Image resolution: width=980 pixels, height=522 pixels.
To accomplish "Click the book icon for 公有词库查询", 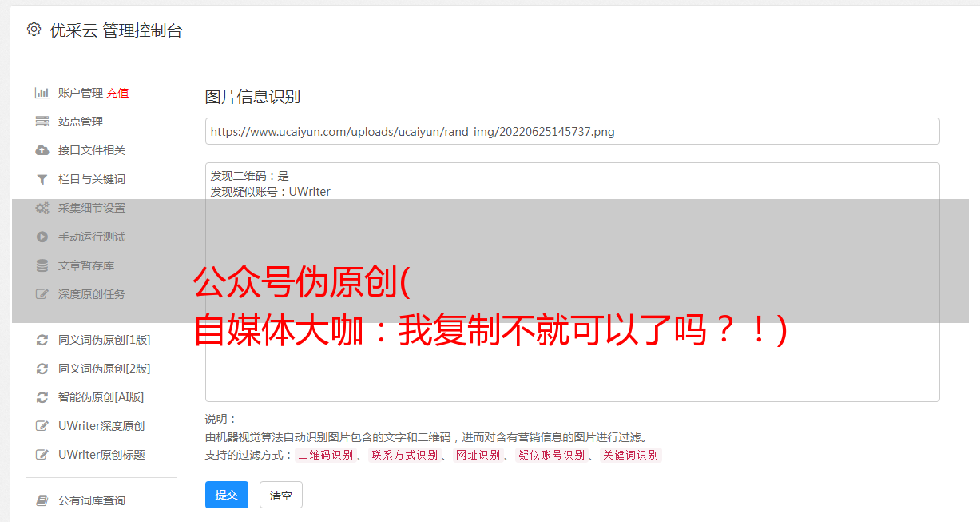I will click(42, 500).
